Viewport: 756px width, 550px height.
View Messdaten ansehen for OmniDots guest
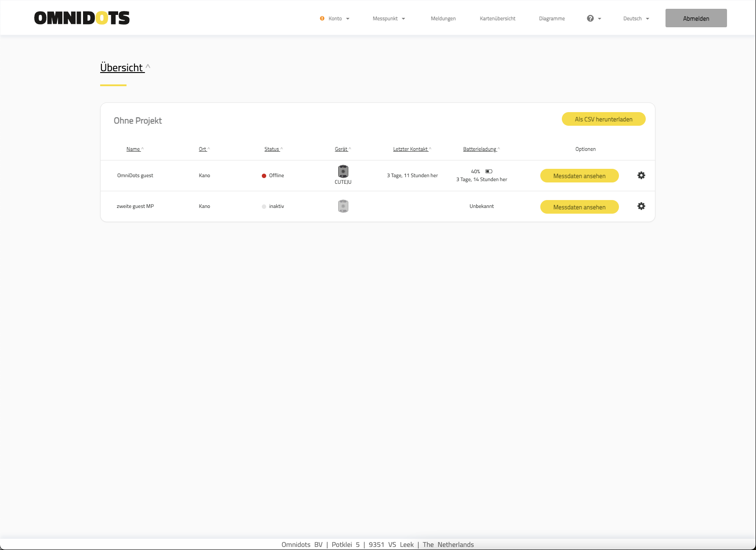[579, 176]
